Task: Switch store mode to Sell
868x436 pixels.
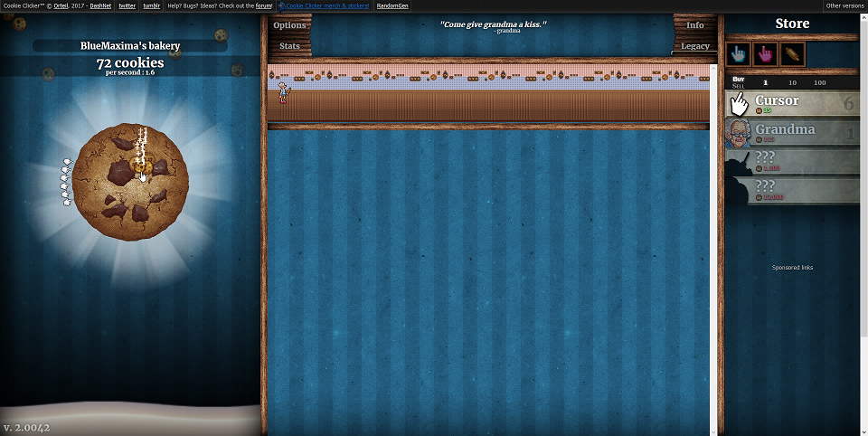Action: pyautogui.click(x=739, y=86)
